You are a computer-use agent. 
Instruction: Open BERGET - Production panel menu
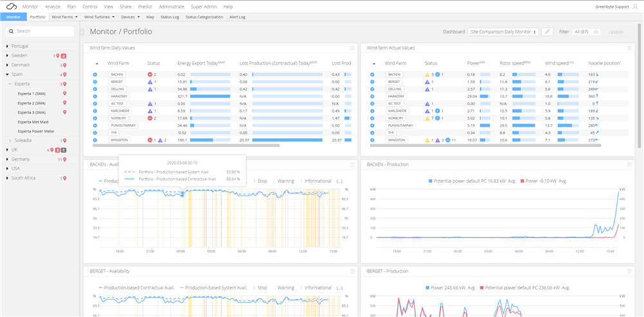(x=629, y=271)
